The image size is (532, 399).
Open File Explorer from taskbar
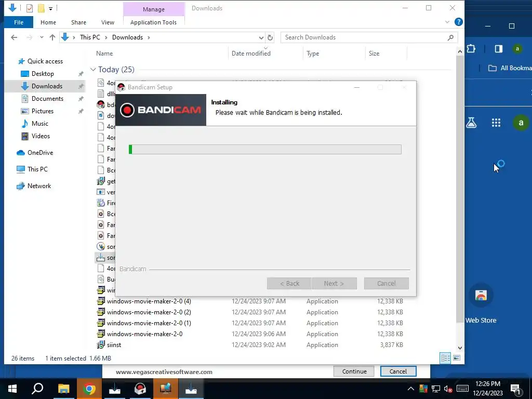tap(63, 389)
